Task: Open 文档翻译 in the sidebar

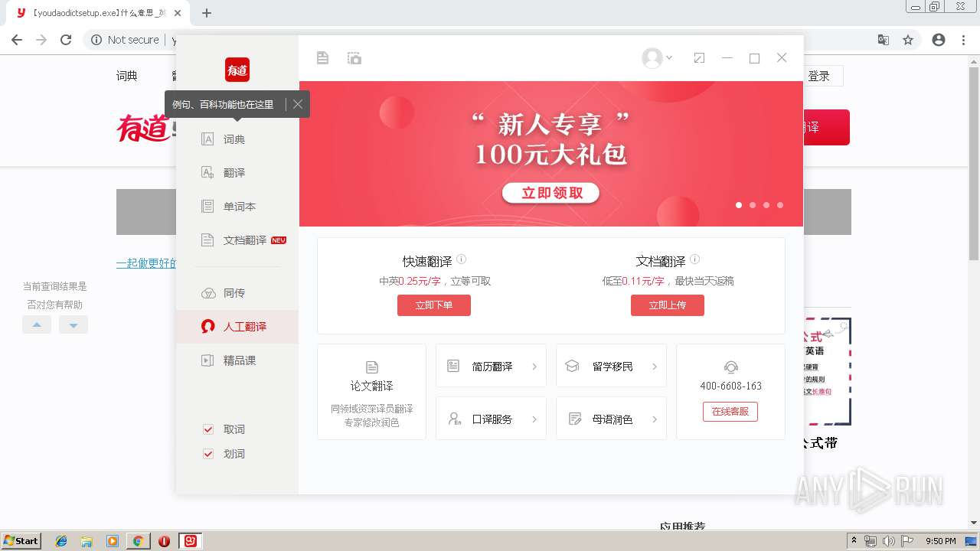Action: pos(237,240)
